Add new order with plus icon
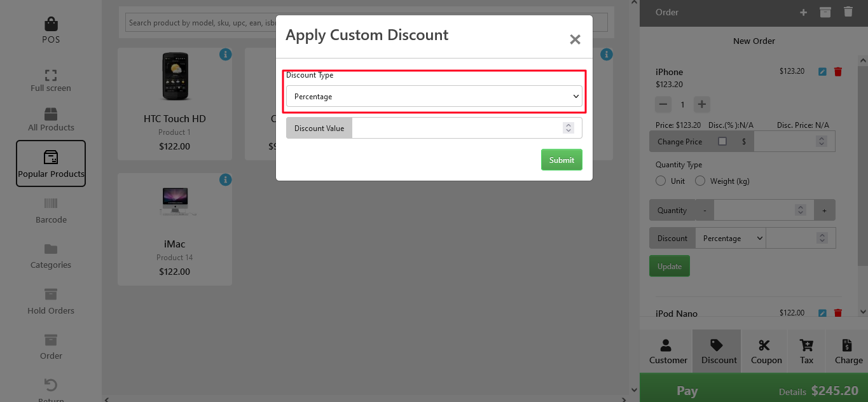This screenshot has height=402, width=868. point(803,12)
